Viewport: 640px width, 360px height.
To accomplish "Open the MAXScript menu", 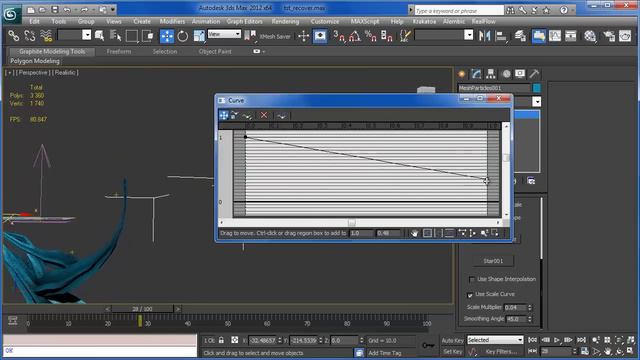I will click(365, 21).
